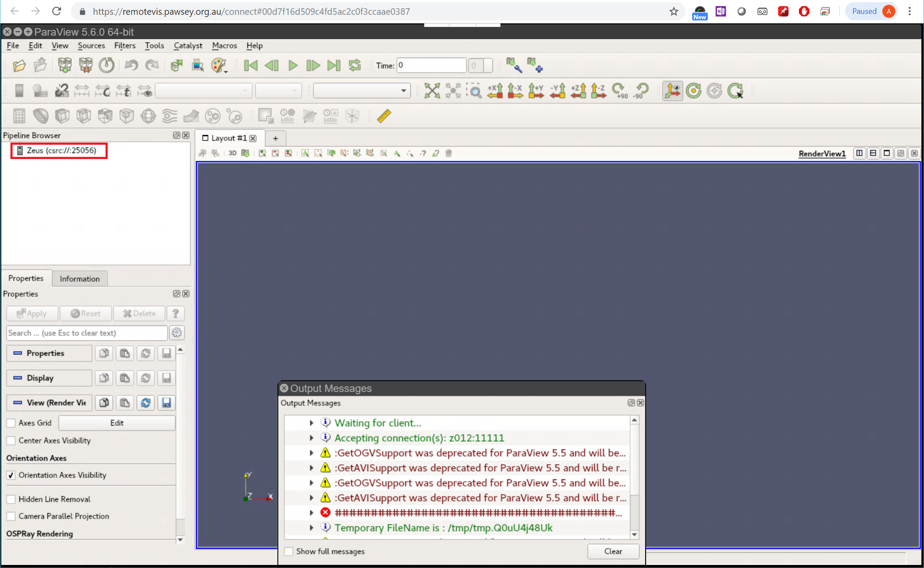Click the Stream Tracer filter icon
Image resolution: width=924 pixels, height=568 pixels.
click(169, 116)
